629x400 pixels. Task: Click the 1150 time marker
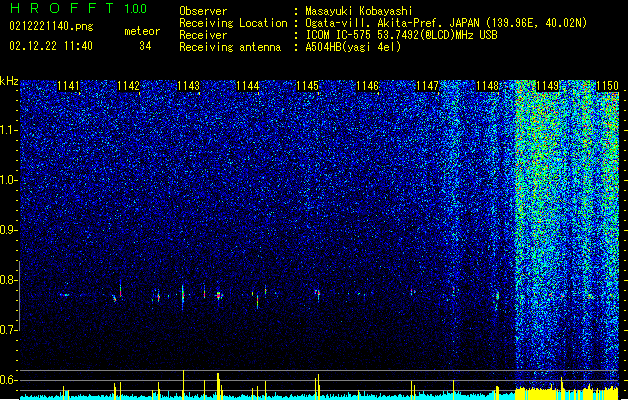click(x=607, y=86)
